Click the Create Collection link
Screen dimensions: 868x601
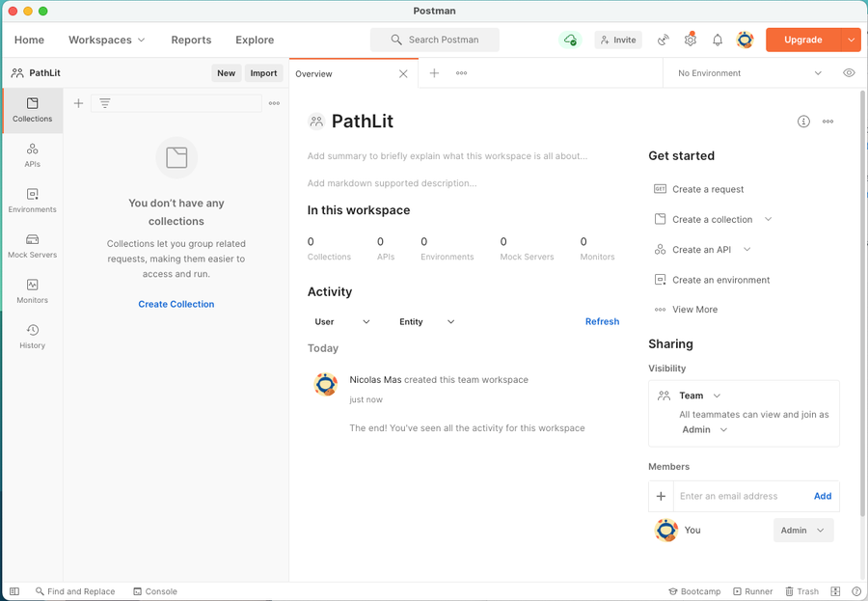coord(176,304)
